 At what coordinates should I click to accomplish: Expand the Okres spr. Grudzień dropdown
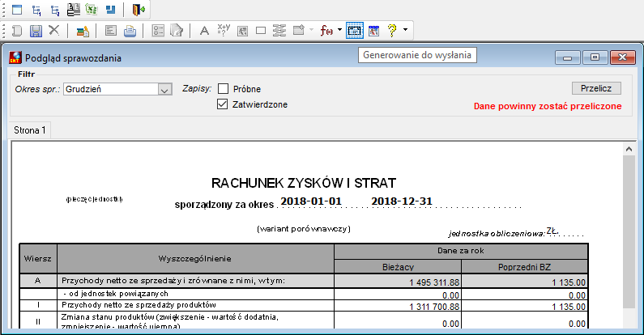coord(164,89)
